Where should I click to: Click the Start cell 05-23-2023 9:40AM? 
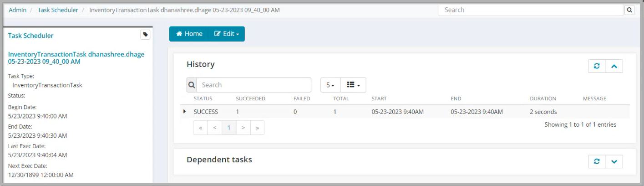coord(398,112)
